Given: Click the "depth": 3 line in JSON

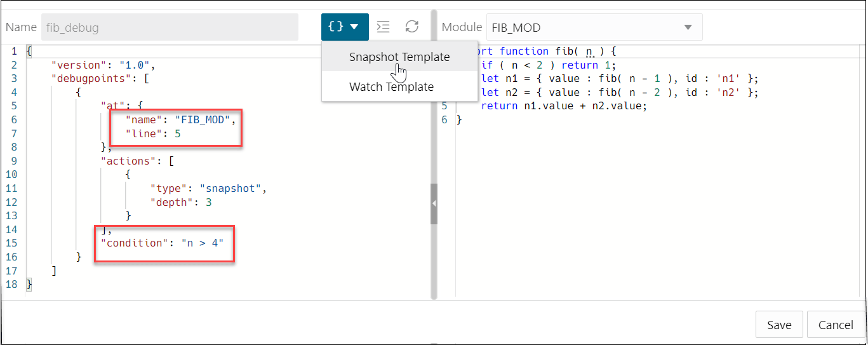Looking at the screenshot, I should 180,202.
